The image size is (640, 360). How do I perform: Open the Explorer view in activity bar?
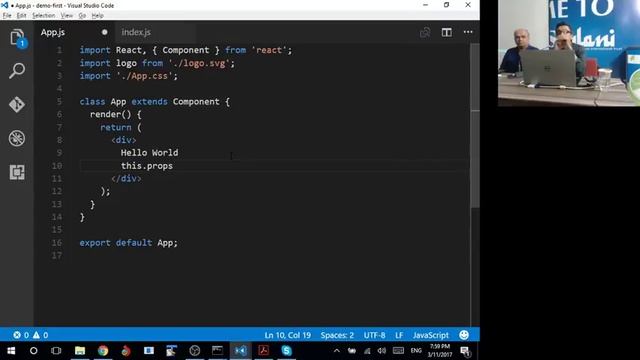[17, 38]
